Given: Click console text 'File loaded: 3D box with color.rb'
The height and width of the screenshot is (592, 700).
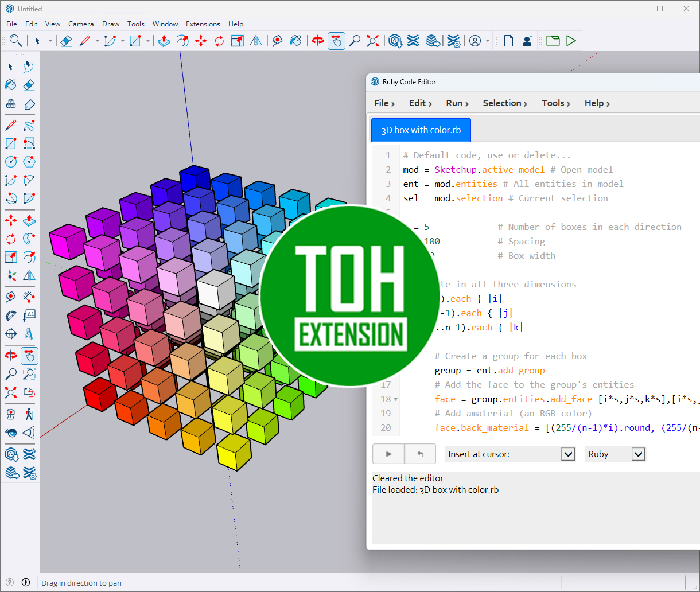Looking at the screenshot, I should click(x=435, y=490).
